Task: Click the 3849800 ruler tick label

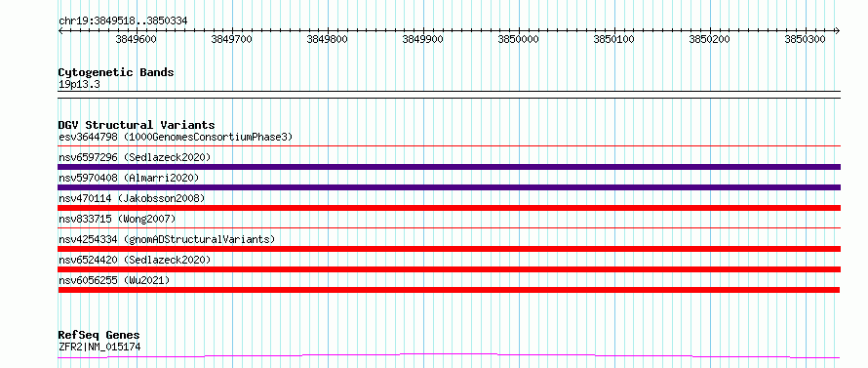Action: tap(328, 40)
